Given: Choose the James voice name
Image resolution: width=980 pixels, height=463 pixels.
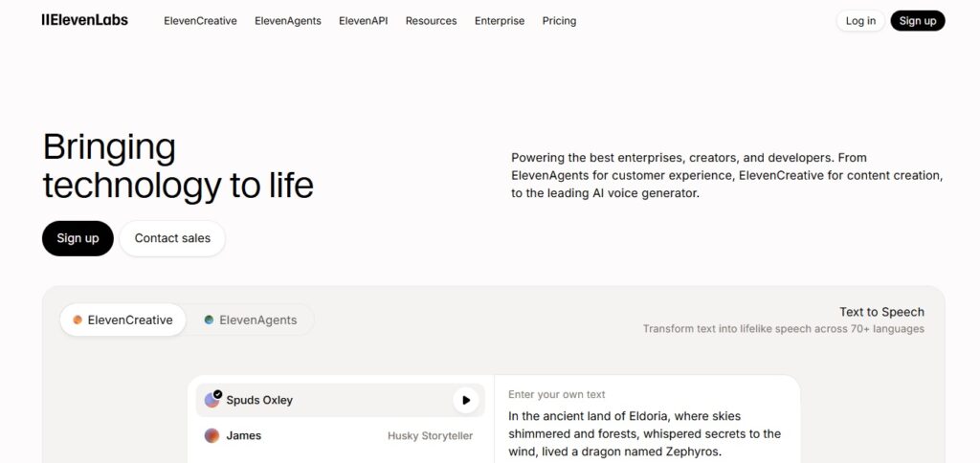Looking at the screenshot, I should click(244, 435).
